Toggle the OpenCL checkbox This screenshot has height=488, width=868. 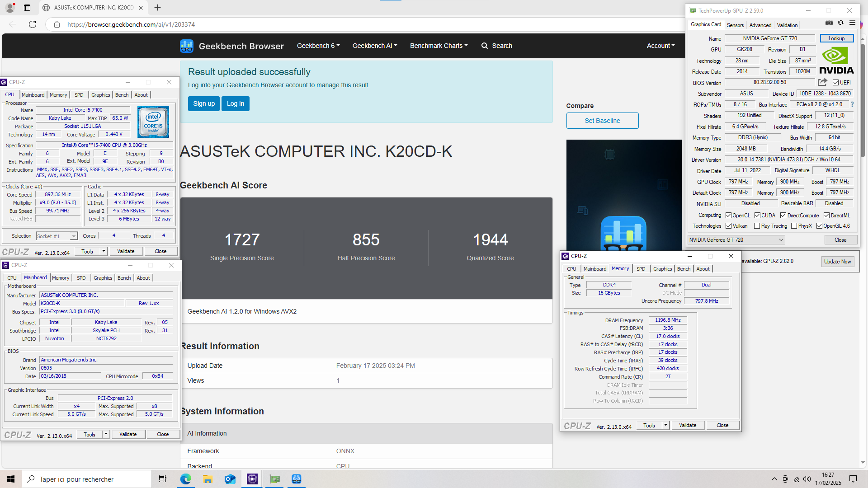728,216
